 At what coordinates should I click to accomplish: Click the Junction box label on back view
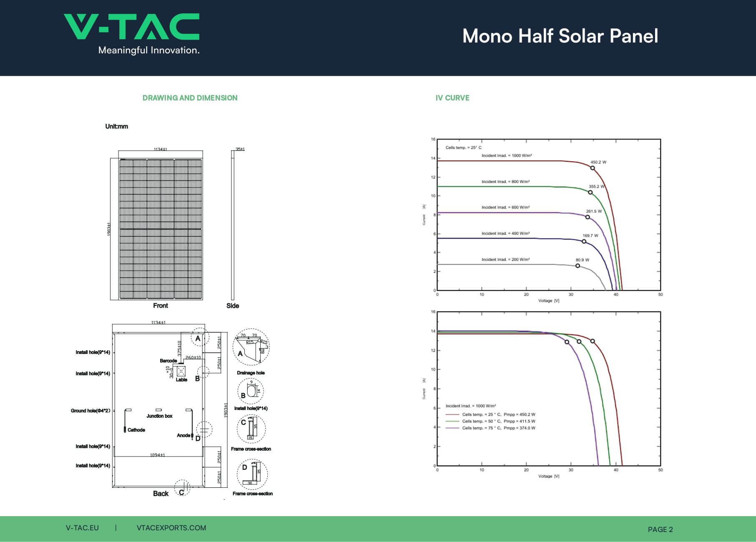pos(159,416)
